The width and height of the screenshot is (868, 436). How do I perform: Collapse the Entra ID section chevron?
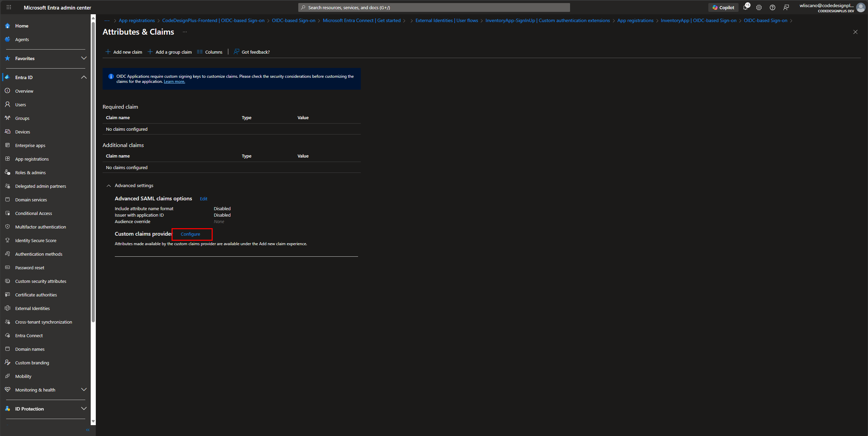pos(84,77)
